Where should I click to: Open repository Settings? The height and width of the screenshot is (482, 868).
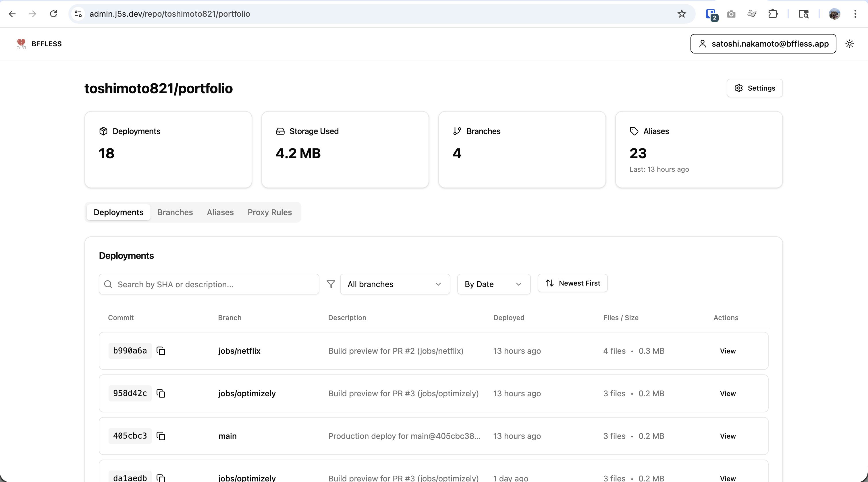tap(755, 88)
